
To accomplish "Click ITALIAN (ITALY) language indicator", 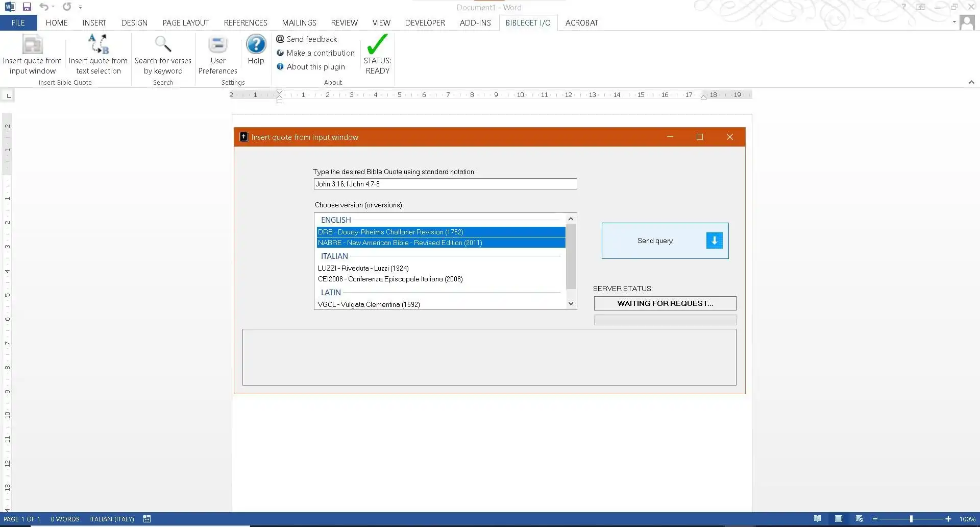I will pyautogui.click(x=112, y=519).
